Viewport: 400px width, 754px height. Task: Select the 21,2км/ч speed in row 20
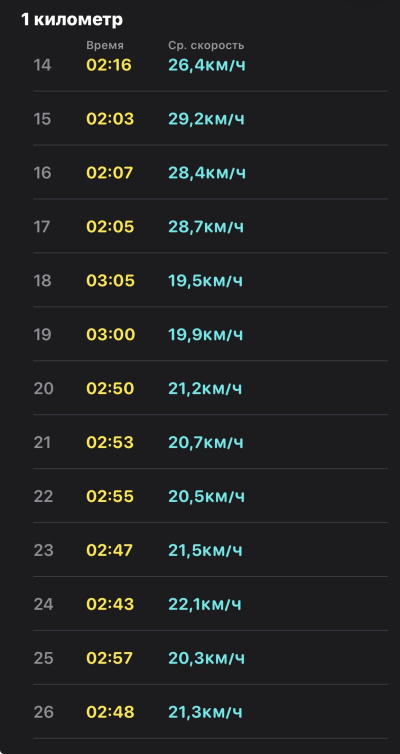[205, 389]
